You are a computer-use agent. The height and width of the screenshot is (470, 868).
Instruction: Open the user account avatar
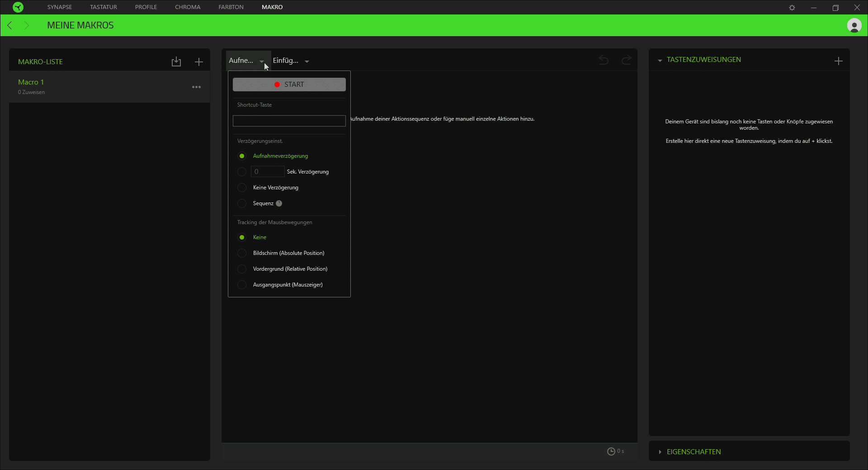(x=854, y=25)
